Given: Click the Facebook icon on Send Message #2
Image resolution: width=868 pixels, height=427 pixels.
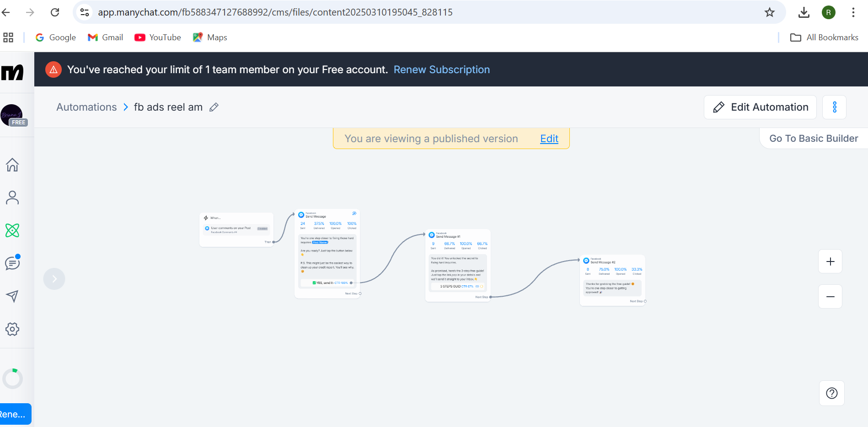Looking at the screenshot, I should tap(587, 260).
